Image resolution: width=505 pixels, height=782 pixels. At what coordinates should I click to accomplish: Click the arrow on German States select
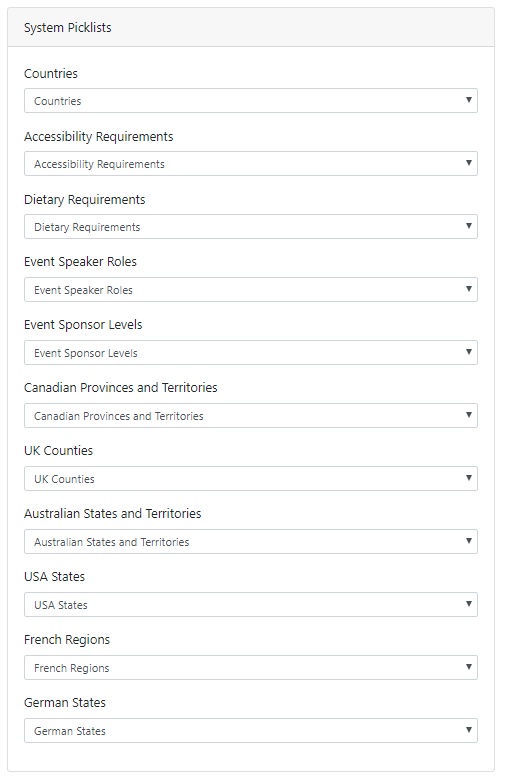(x=469, y=730)
